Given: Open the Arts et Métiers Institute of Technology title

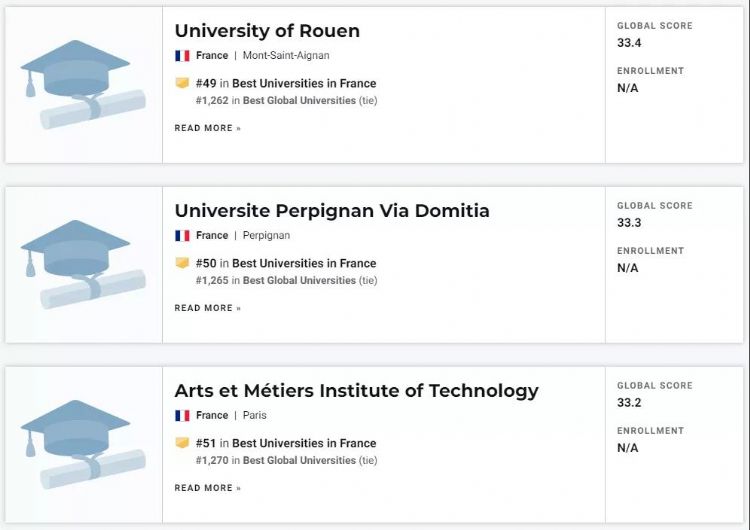Looking at the screenshot, I should point(356,391).
